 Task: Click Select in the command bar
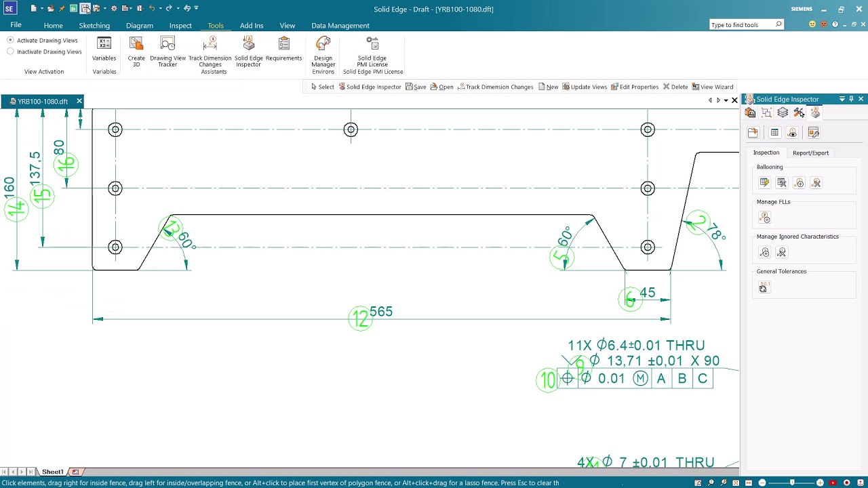click(x=322, y=87)
